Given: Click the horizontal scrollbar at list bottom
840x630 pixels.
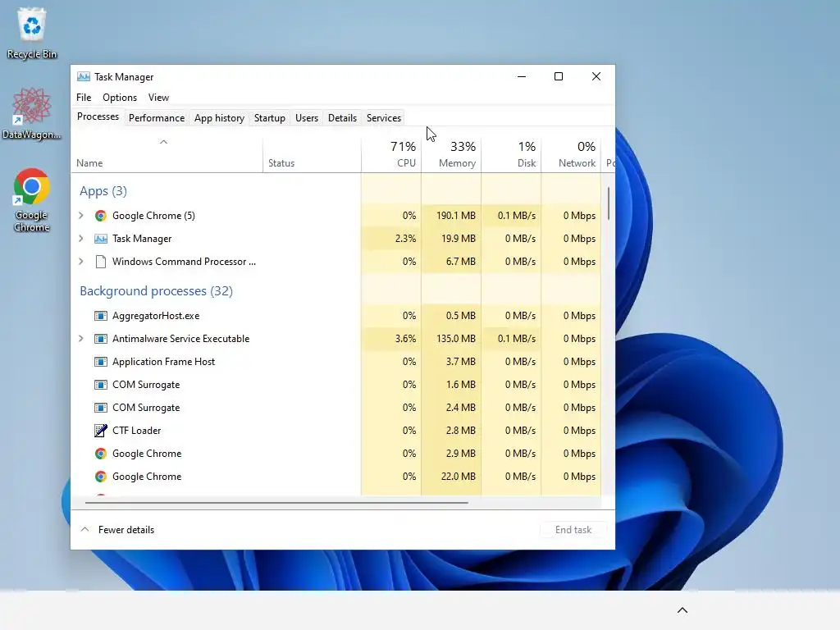Looking at the screenshot, I should tap(276, 503).
